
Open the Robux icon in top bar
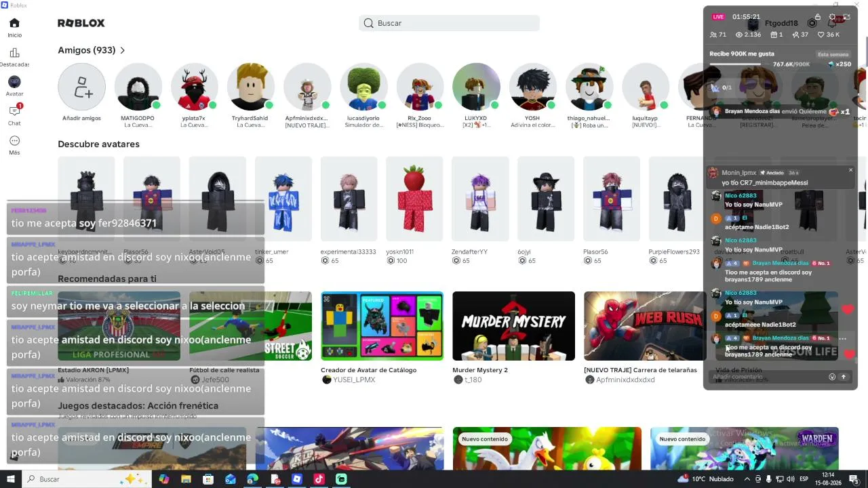click(x=812, y=23)
